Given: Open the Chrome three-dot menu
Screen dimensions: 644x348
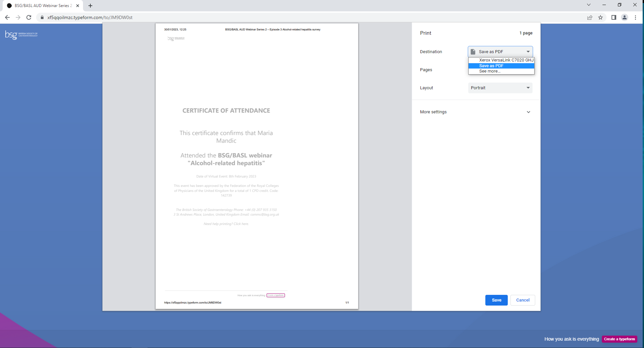Looking at the screenshot, I should 635,17.
